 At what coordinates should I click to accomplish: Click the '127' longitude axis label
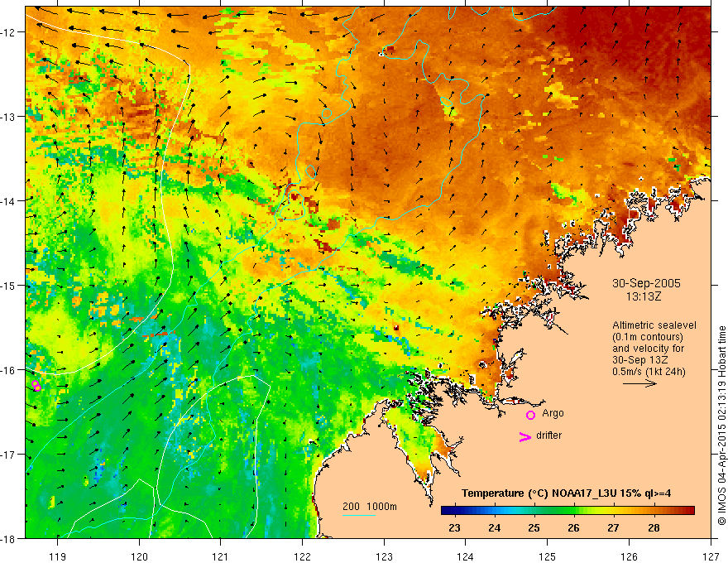711,556
